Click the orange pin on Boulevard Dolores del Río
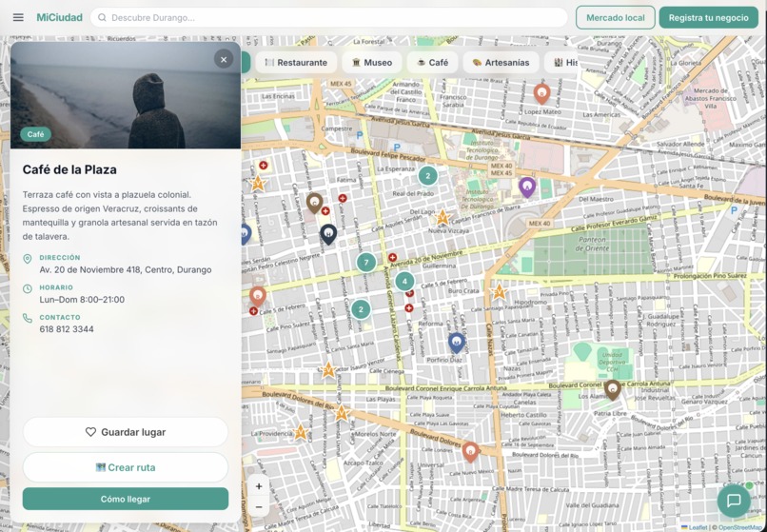 [x=470, y=452]
